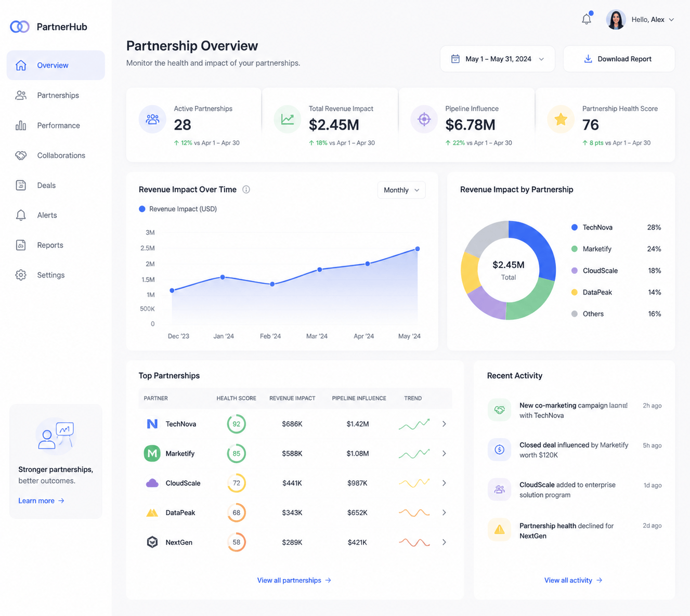Open the date range dropdown May 1 – May 31

pyautogui.click(x=498, y=59)
